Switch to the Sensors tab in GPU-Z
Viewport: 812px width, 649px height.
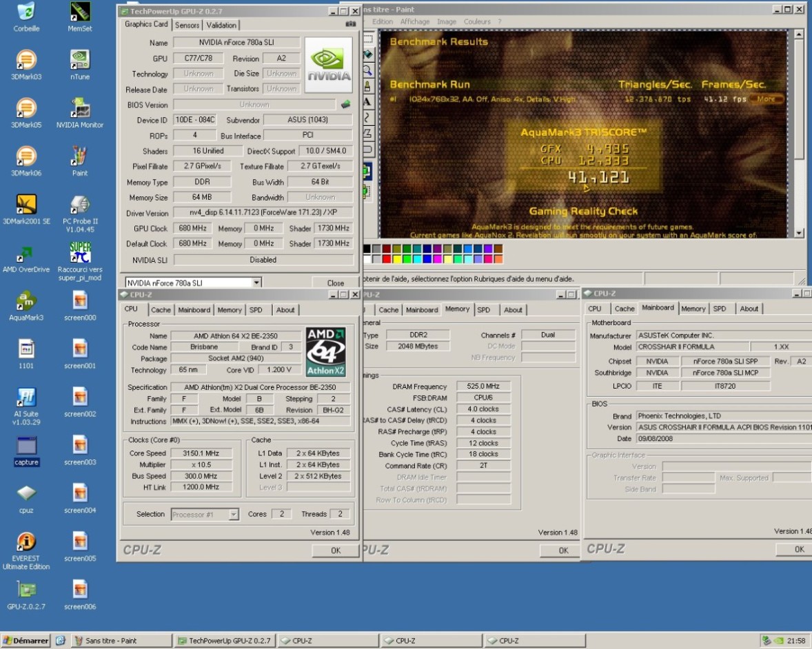(187, 25)
